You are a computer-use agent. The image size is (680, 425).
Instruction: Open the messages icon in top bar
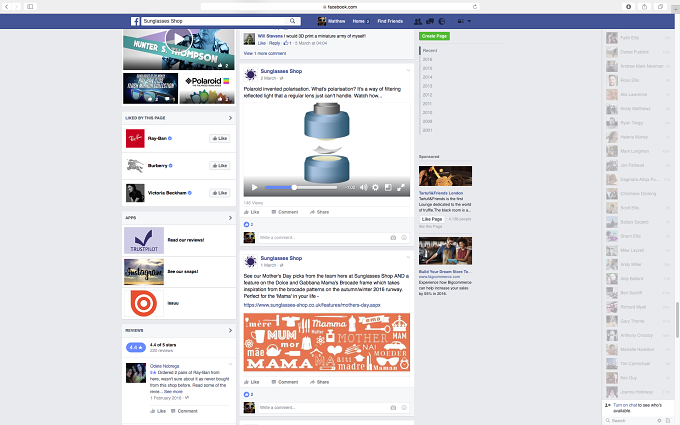tap(430, 21)
